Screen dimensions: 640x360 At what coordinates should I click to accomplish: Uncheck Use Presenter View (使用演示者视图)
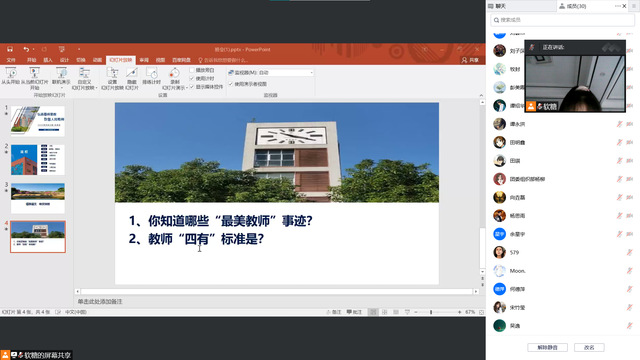coord(231,84)
